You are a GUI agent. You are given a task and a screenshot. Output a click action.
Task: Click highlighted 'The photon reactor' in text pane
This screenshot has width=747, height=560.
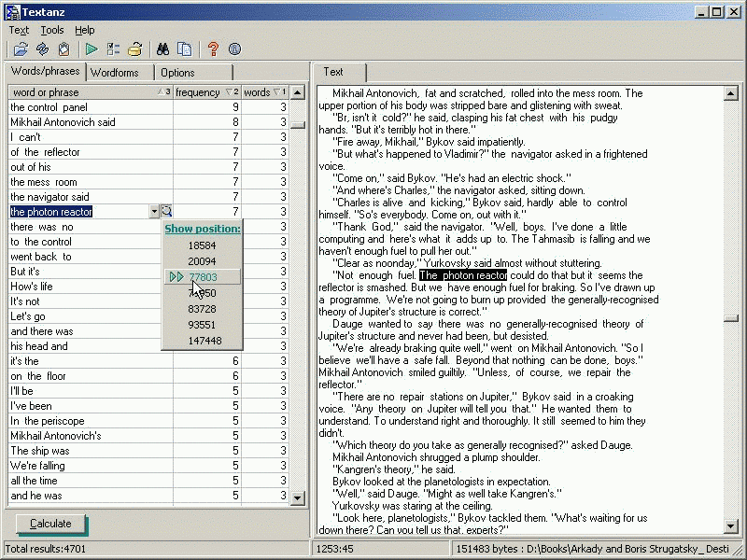tap(462, 275)
